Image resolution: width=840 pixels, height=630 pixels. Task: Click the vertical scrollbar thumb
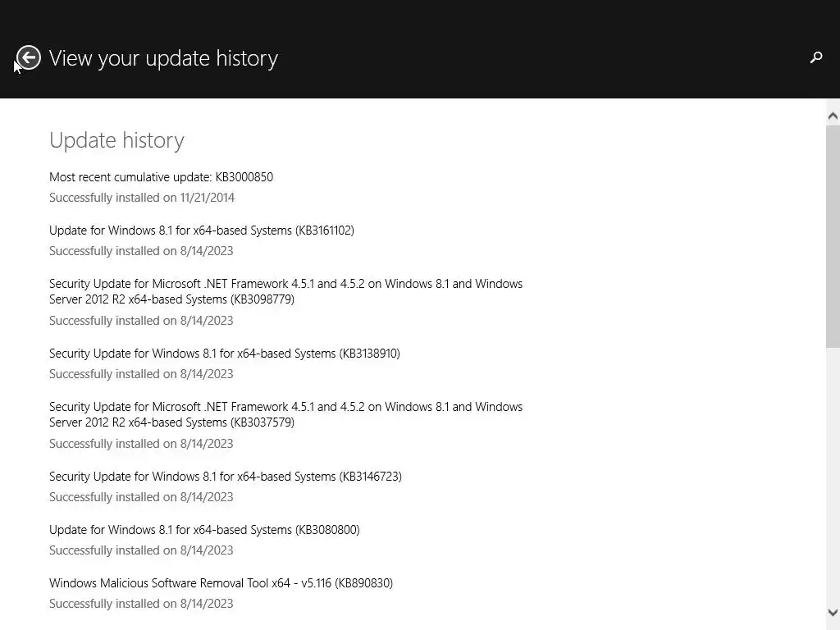pos(833,236)
